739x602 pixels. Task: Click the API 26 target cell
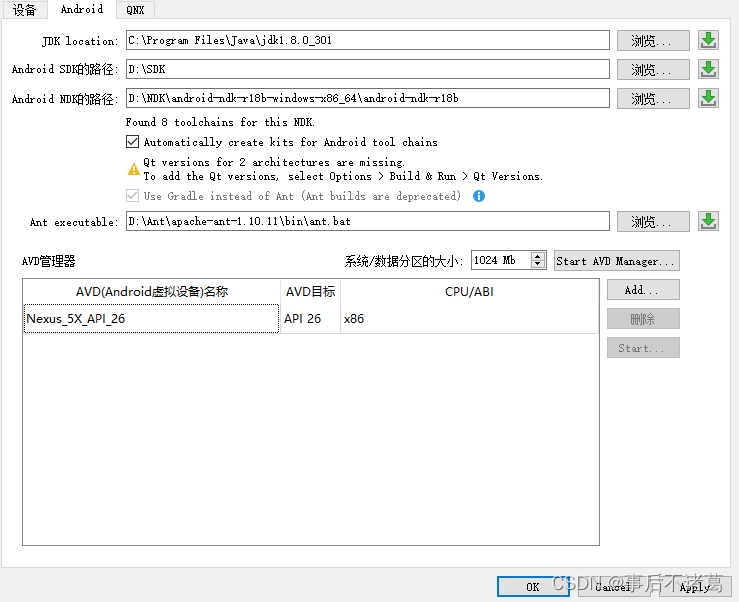click(310, 319)
